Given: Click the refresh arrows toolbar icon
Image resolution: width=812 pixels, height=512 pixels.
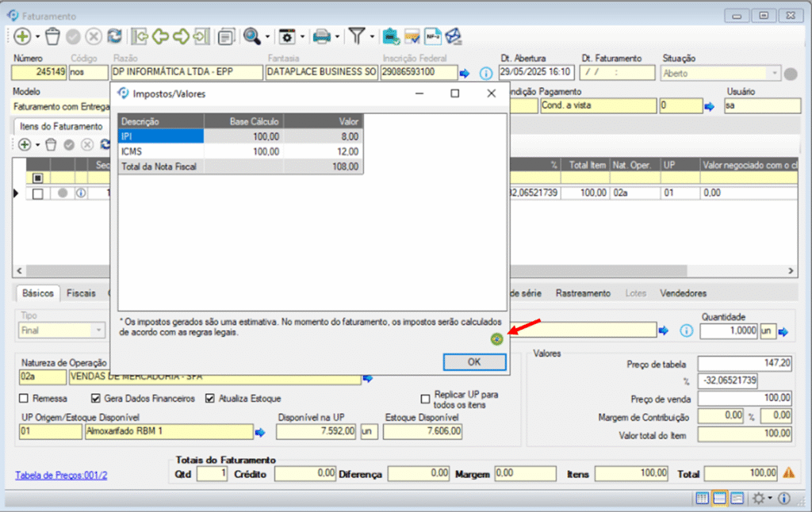Looking at the screenshot, I should click(x=115, y=36).
